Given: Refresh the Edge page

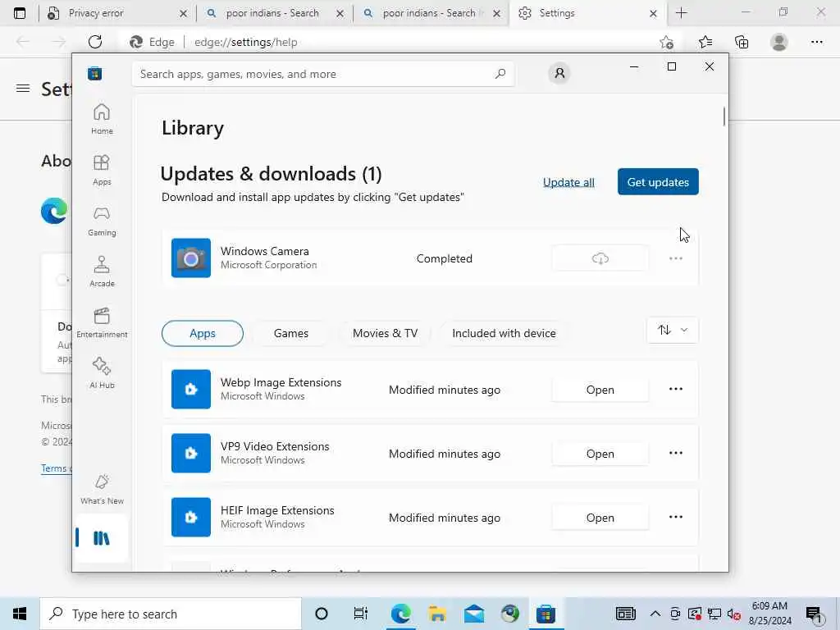Looking at the screenshot, I should pyautogui.click(x=95, y=42).
